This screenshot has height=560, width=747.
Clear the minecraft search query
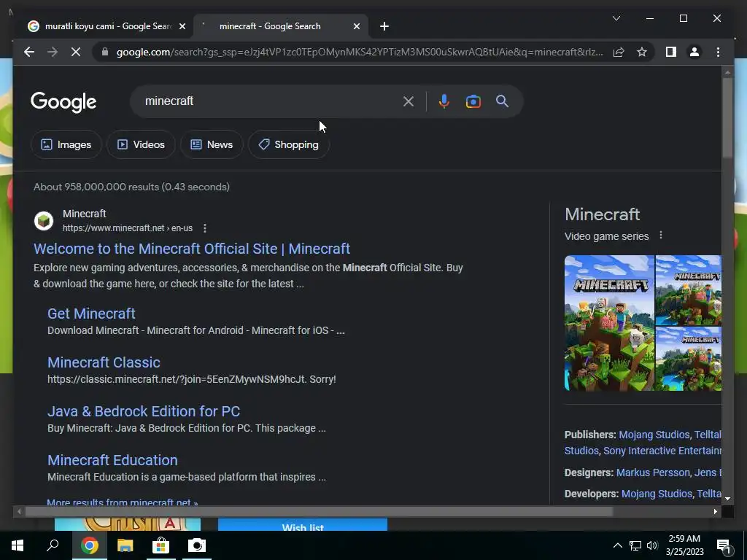coord(409,101)
